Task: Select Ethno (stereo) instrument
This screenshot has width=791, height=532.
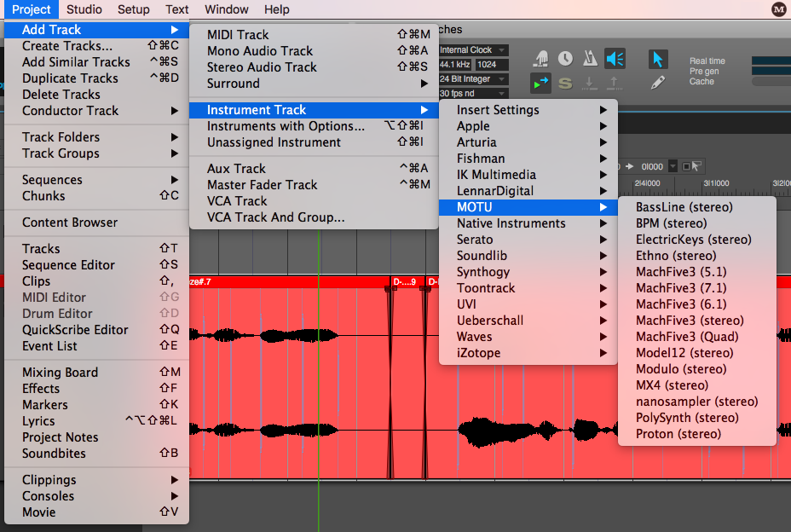Action: (696, 256)
